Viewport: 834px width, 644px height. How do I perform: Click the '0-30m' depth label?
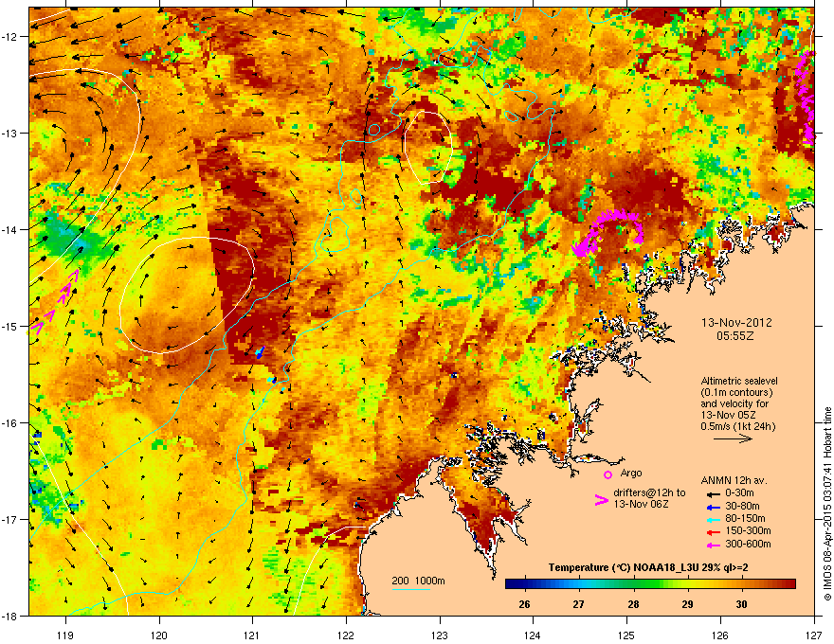[739, 493]
